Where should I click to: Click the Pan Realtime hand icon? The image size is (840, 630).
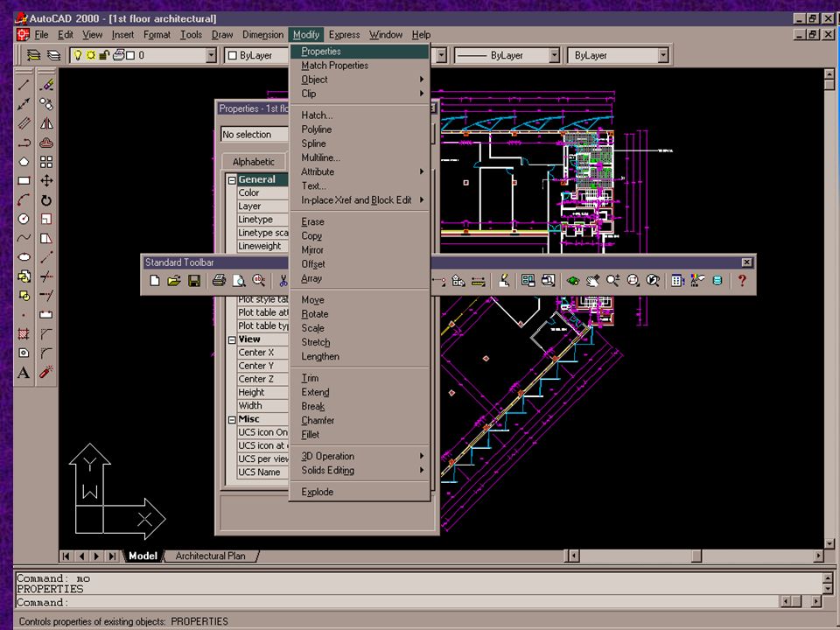[592, 280]
